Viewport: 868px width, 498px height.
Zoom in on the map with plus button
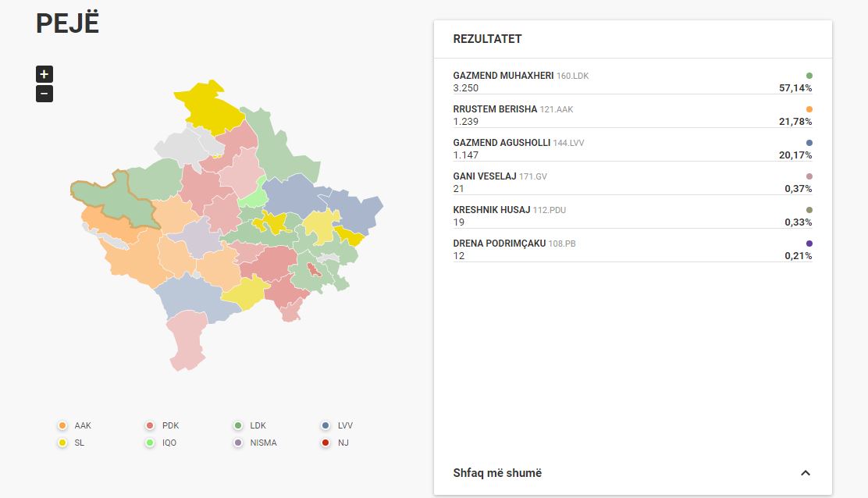click(x=44, y=74)
